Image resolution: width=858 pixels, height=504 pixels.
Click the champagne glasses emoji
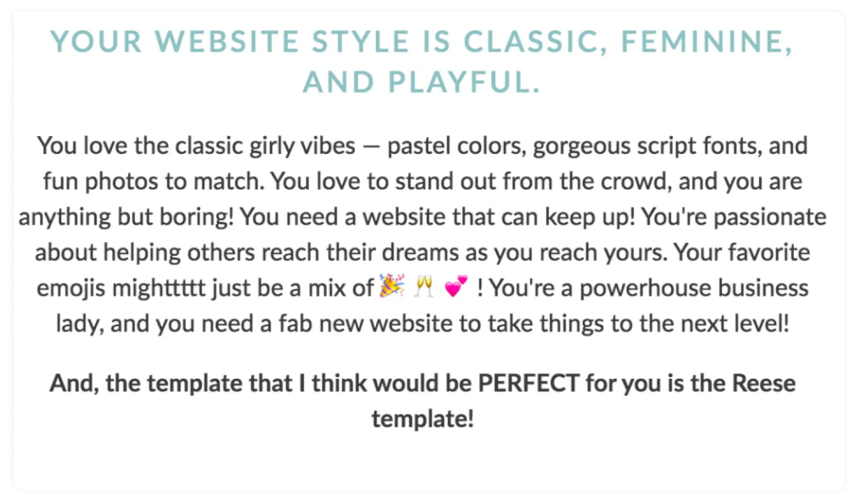[x=424, y=287]
